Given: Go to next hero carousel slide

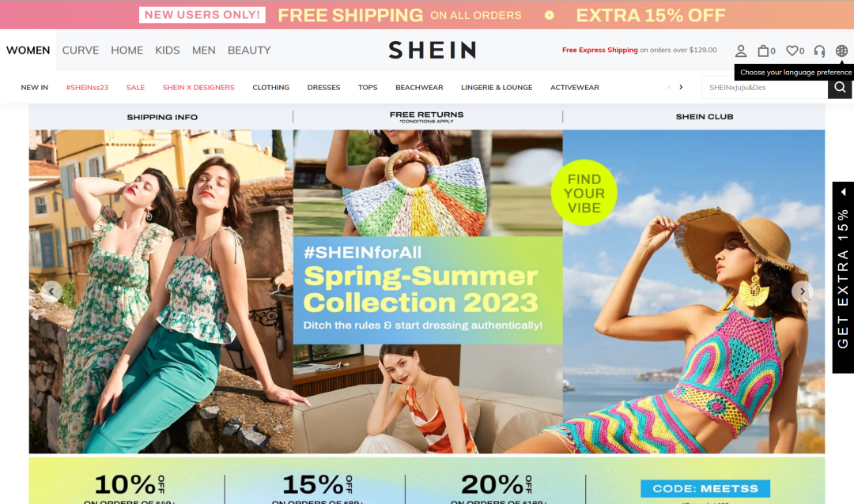Looking at the screenshot, I should pyautogui.click(x=802, y=291).
